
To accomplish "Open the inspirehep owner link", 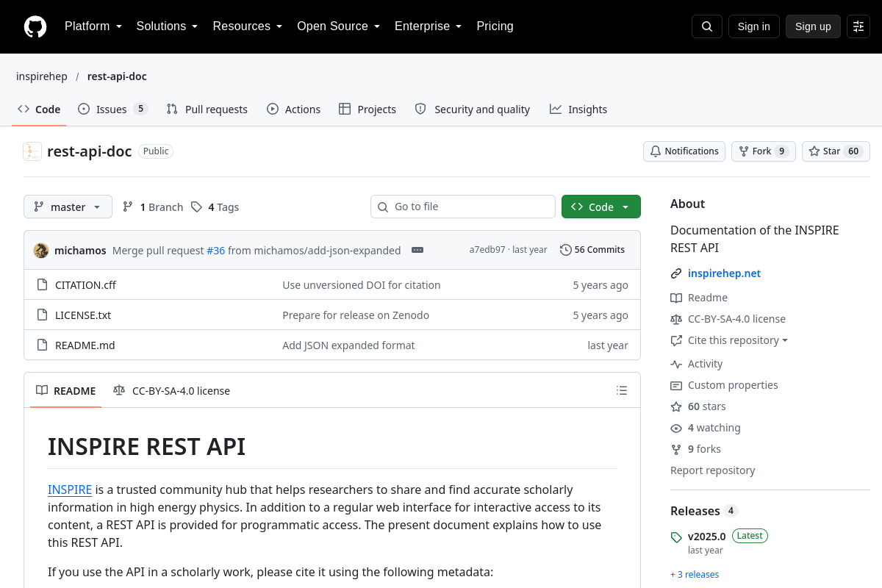I will (41, 76).
